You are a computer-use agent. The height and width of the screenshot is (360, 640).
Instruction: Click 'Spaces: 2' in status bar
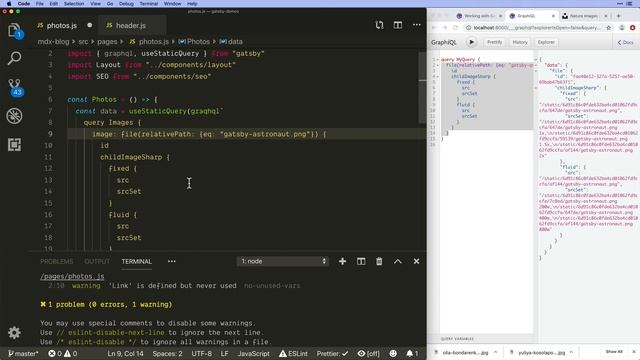(x=167, y=353)
